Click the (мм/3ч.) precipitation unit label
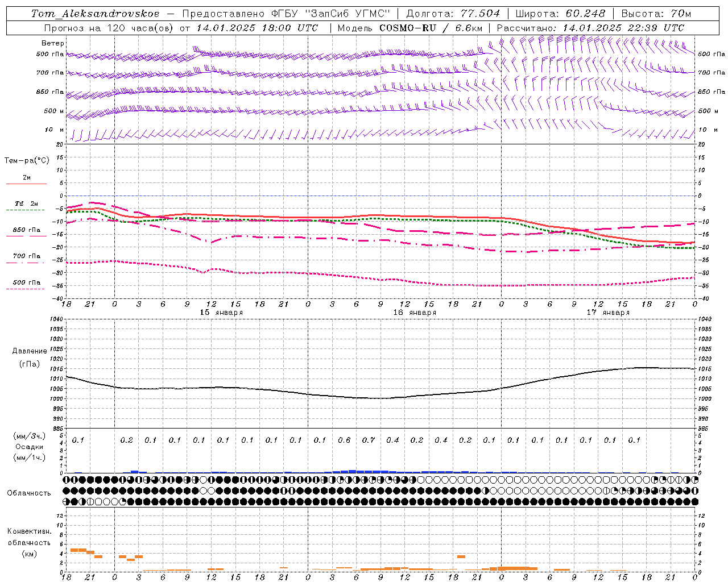The height and width of the screenshot is (582, 728). coord(30,436)
